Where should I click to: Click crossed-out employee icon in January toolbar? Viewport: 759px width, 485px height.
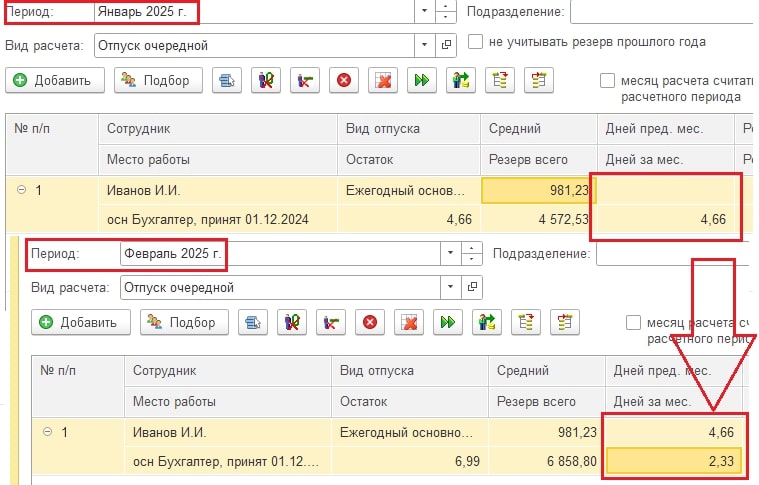(x=266, y=80)
